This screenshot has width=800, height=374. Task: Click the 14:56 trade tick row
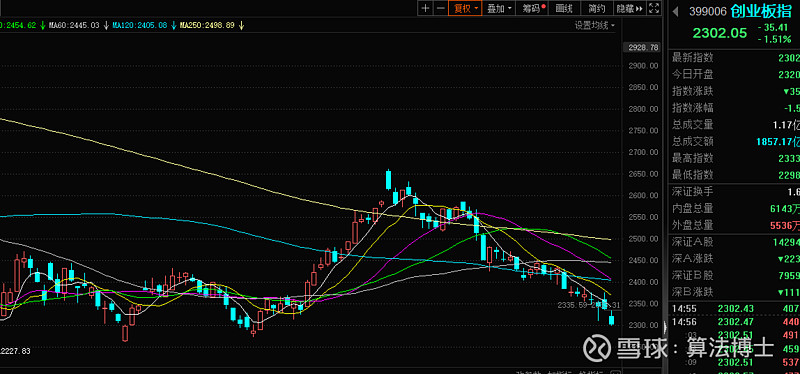(x=734, y=322)
